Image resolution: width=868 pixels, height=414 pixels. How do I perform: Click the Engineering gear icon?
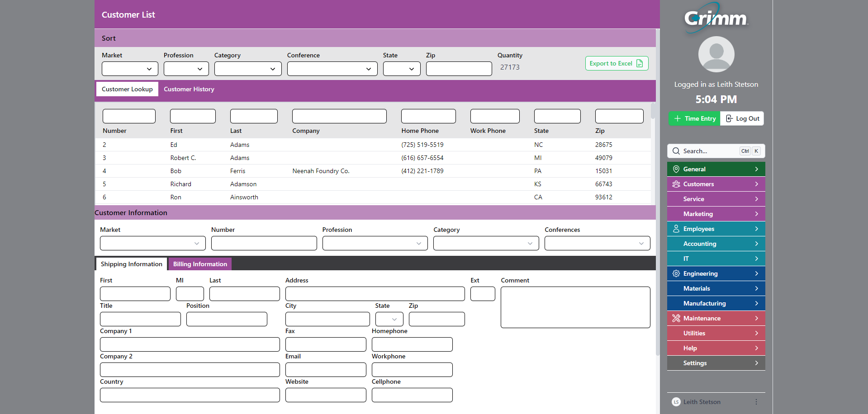(x=676, y=273)
